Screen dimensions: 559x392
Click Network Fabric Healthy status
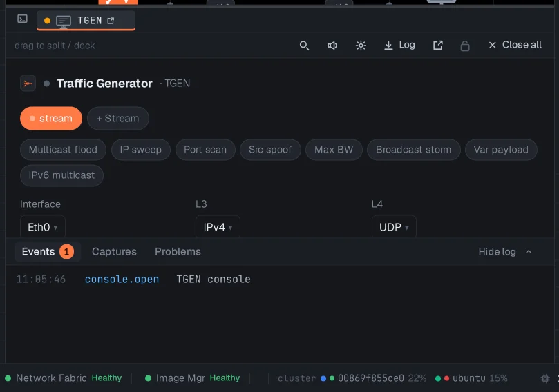pyautogui.click(x=64, y=378)
